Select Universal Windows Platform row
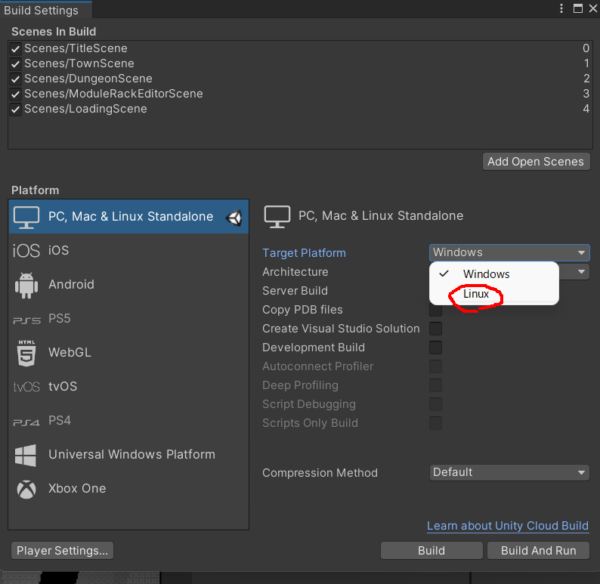The height and width of the screenshot is (584, 600). (x=129, y=455)
